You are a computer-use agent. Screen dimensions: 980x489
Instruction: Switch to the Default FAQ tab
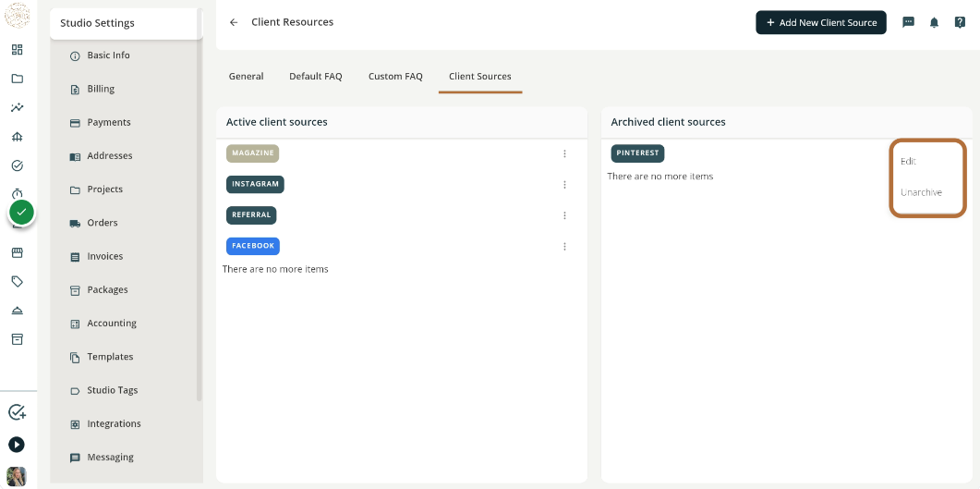pyautogui.click(x=316, y=77)
